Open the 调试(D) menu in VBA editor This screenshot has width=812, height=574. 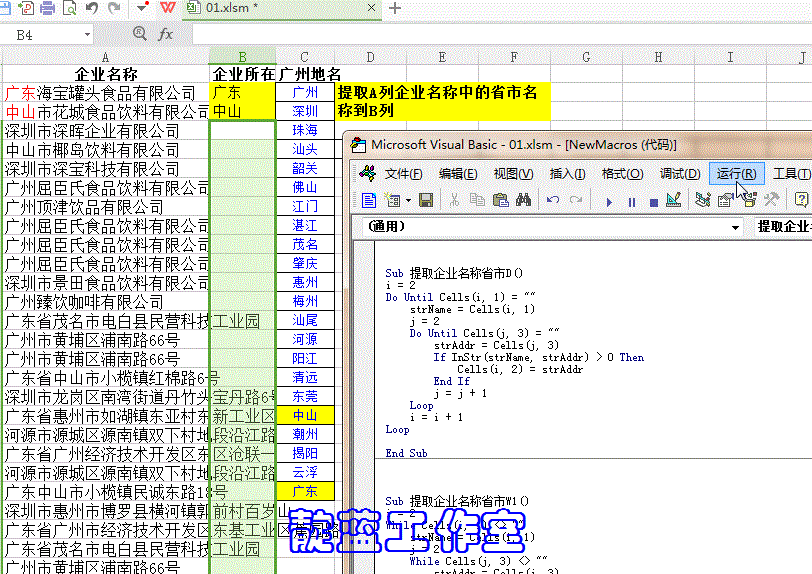click(x=680, y=174)
